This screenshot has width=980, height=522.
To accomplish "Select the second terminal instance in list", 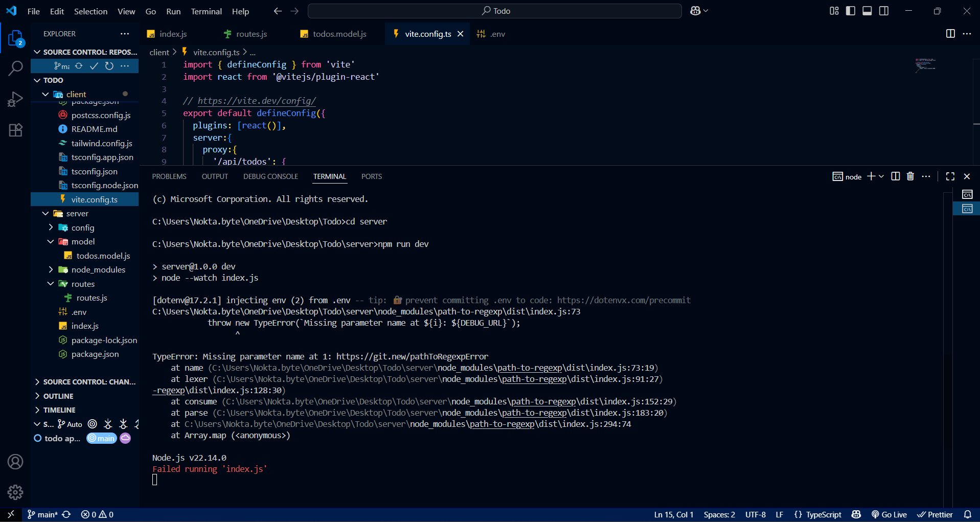I will point(967,209).
